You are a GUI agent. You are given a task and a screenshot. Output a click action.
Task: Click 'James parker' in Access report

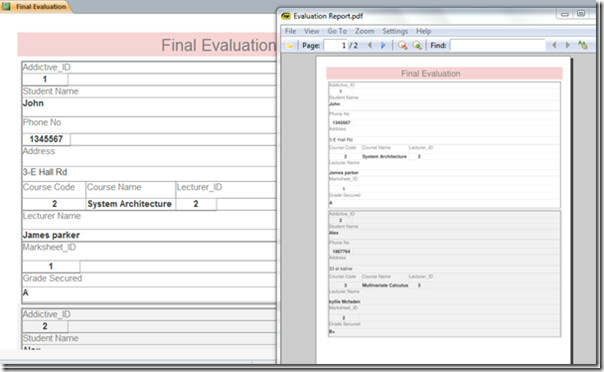[x=51, y=235]
